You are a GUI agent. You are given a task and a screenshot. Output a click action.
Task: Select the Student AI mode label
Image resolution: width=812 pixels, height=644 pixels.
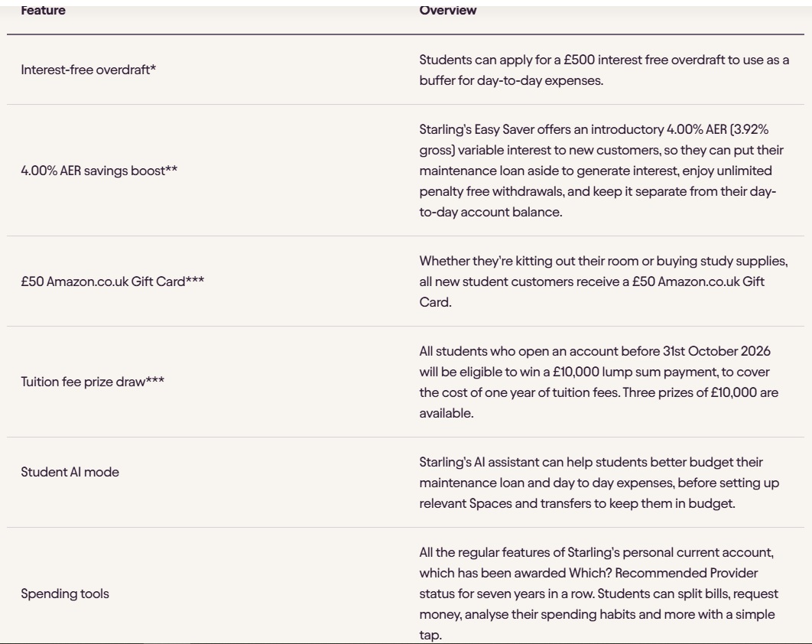70,472
